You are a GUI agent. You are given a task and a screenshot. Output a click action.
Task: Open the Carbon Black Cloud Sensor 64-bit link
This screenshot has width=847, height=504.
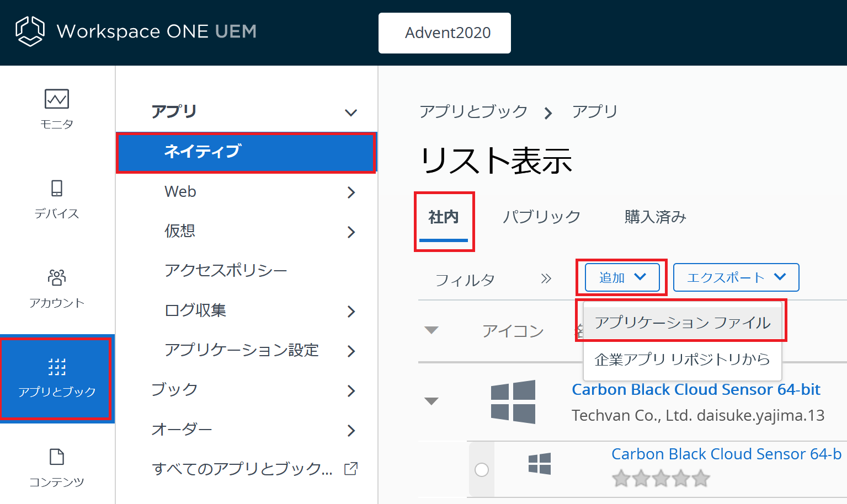(x=696, y=389)
